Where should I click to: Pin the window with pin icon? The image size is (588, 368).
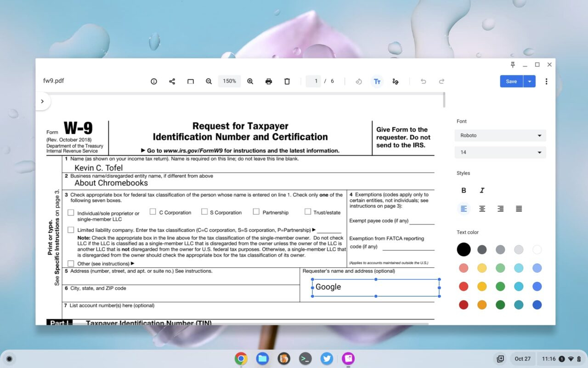(513, 65)
